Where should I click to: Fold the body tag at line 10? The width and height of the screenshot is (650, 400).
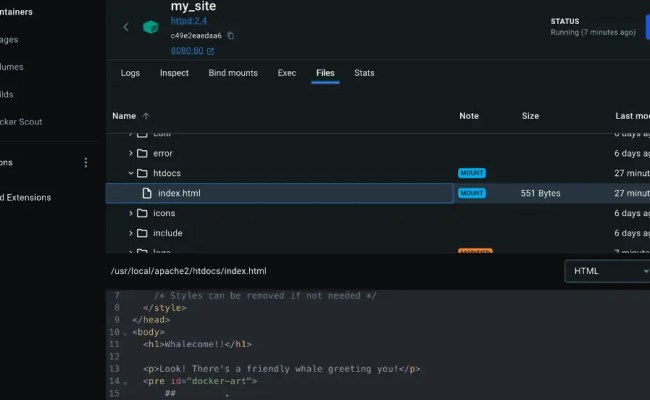(x=125, y=333)
